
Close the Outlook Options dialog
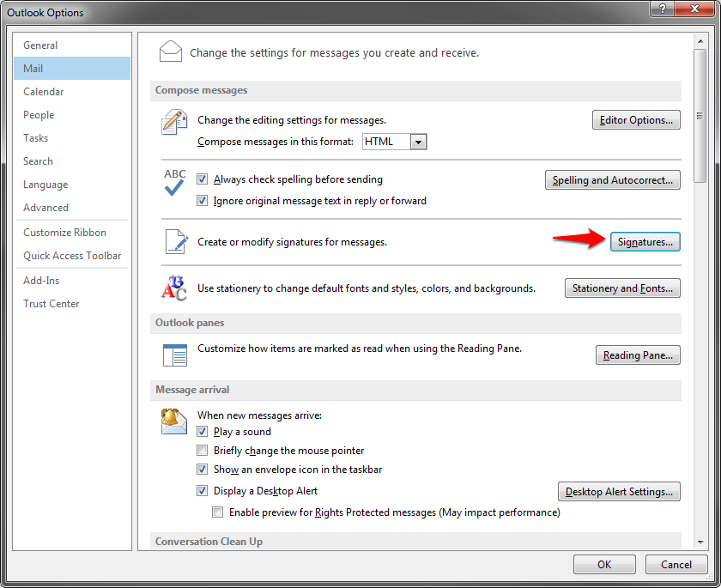tap(694, 9)
